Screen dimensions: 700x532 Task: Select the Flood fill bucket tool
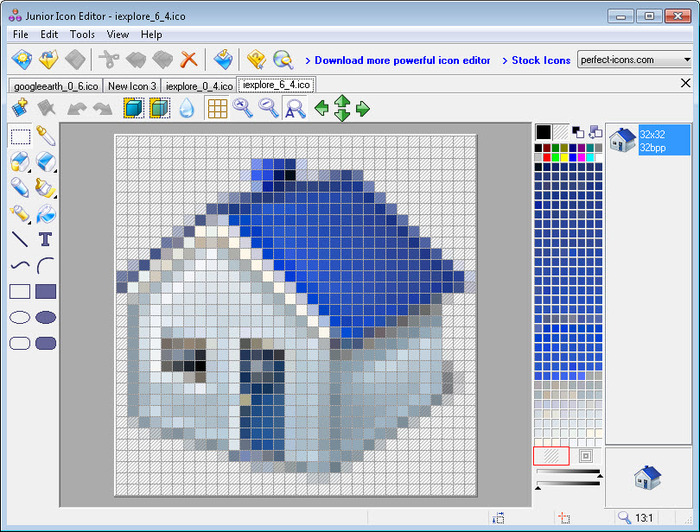pyautogui.click(x=46, y=214)
